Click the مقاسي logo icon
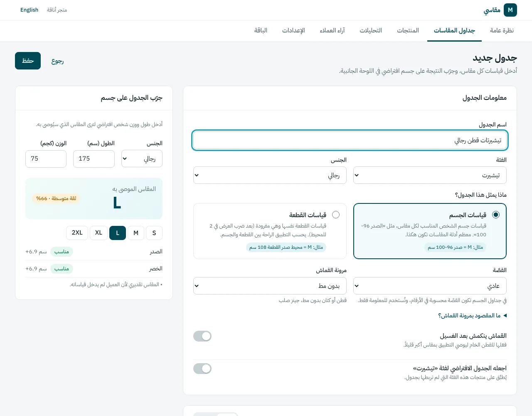532x416 pixels. tap(510, 10)
